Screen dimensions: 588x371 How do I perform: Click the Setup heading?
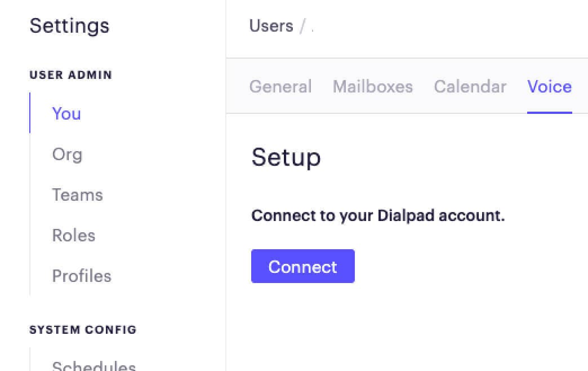point(286,158)
